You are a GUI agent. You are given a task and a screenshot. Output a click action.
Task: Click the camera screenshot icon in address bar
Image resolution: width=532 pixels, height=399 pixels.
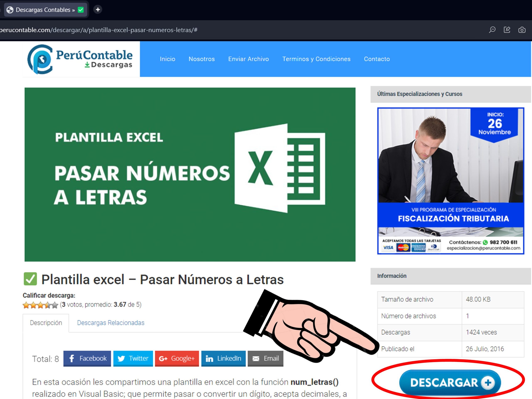522,30
